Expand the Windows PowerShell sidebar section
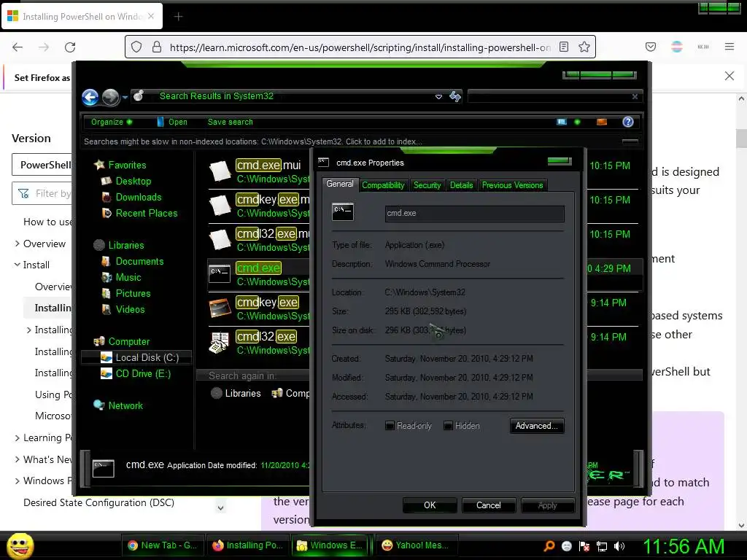Viewport: 747px width, 560px height. 18,481
